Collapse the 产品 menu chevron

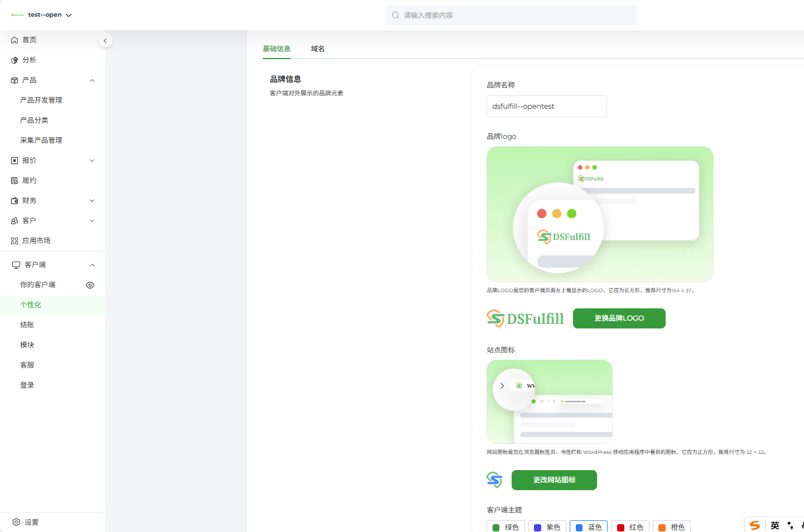coord(92,80)
